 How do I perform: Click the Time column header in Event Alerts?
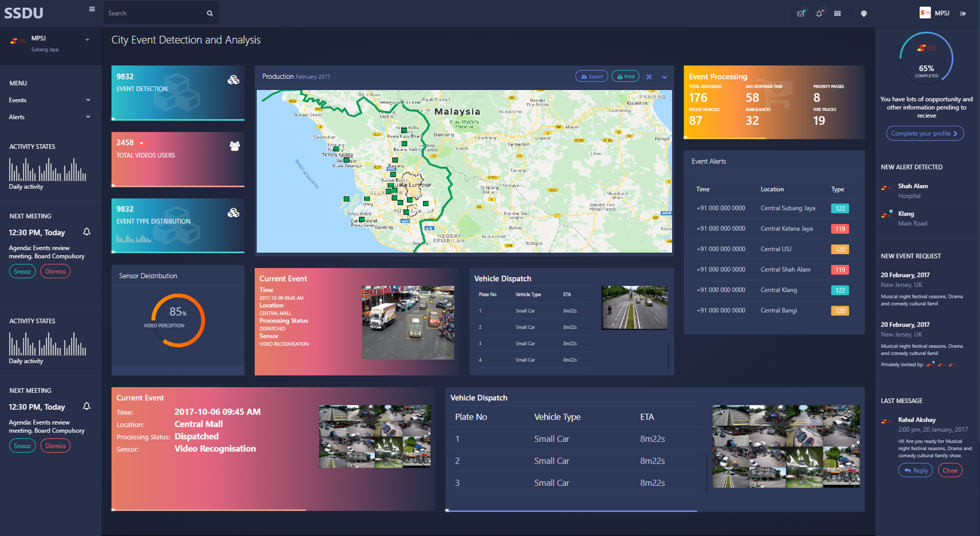[703, 189]
